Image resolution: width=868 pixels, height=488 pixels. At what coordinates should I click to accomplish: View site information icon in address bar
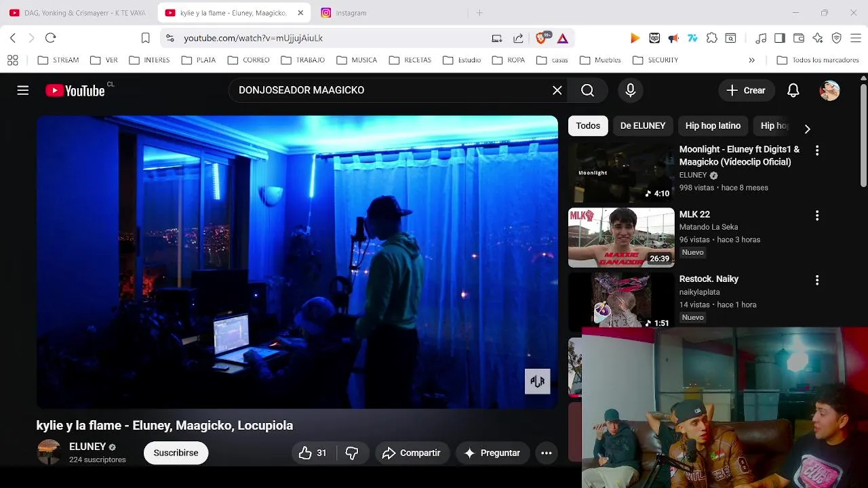point(170,38)
